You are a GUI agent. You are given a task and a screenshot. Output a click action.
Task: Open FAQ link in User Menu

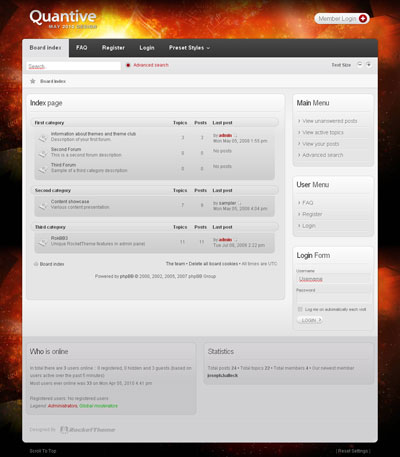(308, 203)
